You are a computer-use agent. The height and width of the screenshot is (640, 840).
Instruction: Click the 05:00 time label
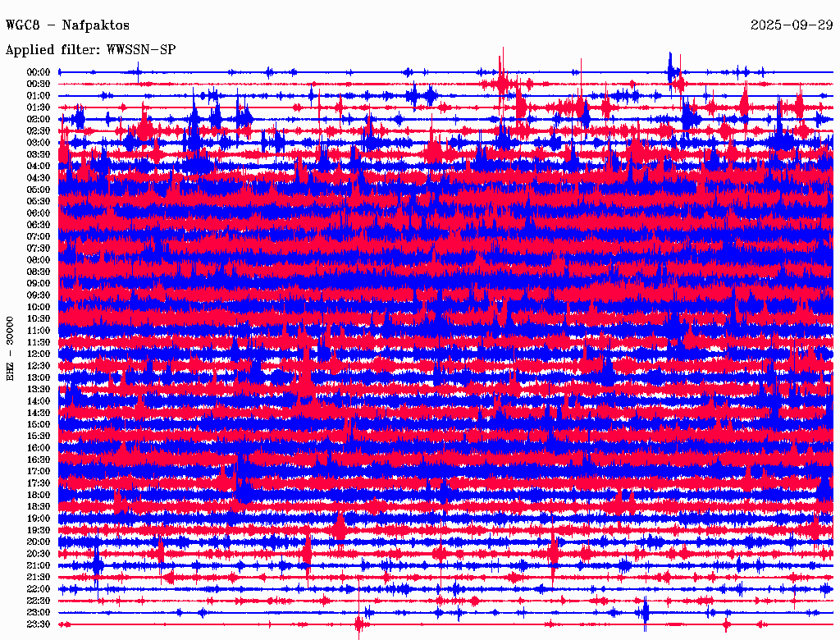(39, 190)
